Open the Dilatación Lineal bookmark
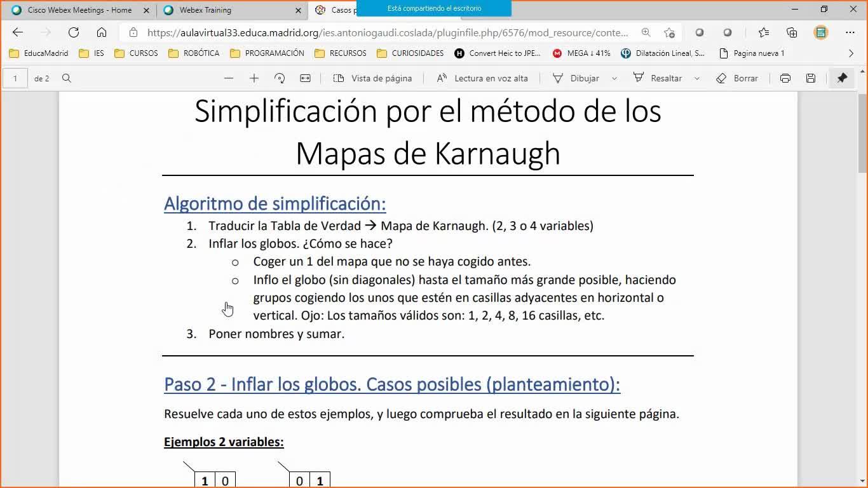Viewport: 868px width, 488px height. coord(663,53)
